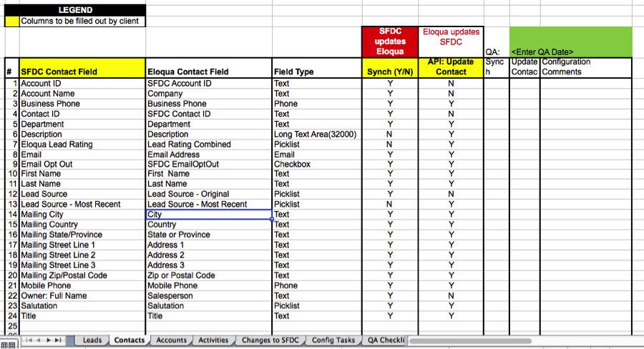Select the Eloqua Lead Rating cell

click(x=82, y=144)
